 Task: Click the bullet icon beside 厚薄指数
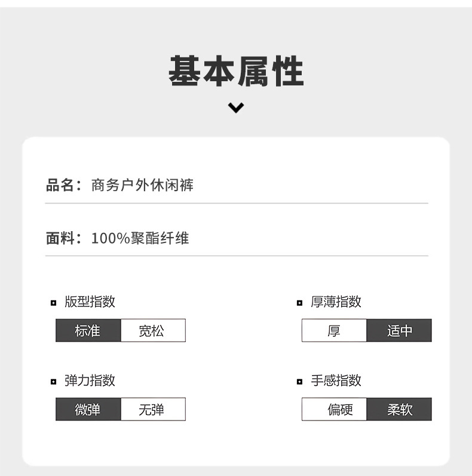299,303
